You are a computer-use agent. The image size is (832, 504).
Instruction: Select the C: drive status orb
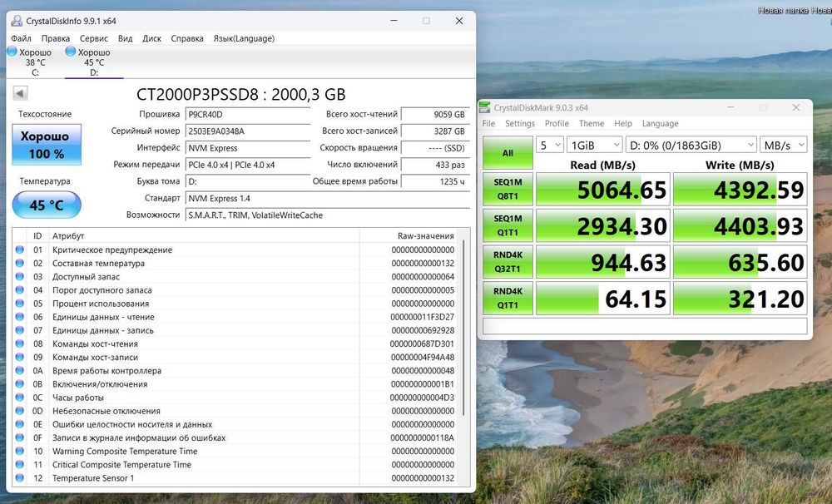click(12, 52)
